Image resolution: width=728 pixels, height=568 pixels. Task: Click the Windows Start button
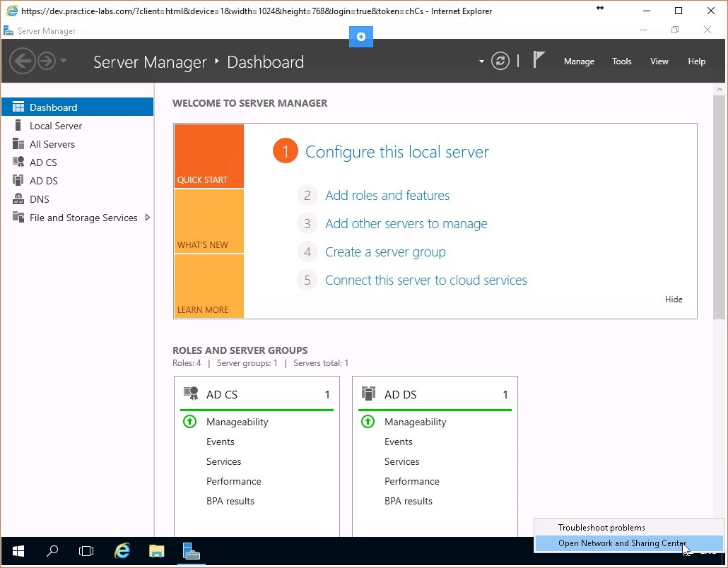(18, 551)
